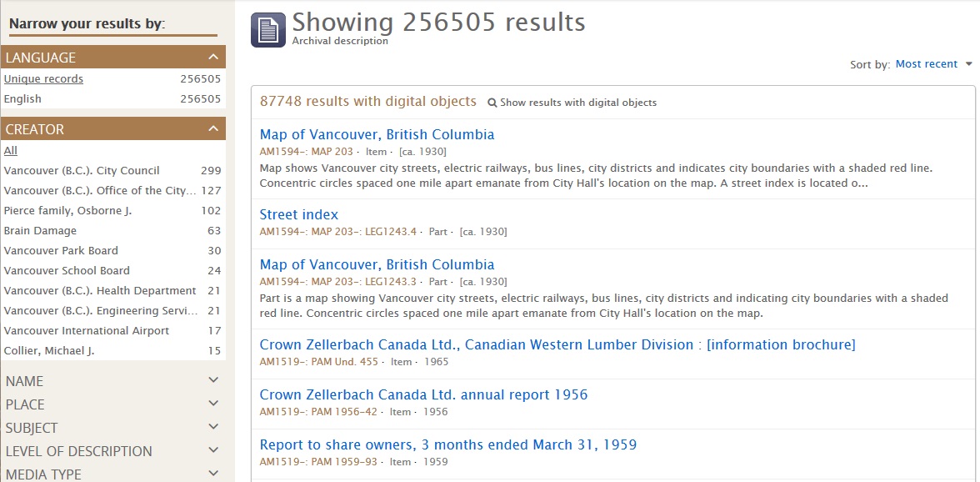Viewport: 980px width, 482px height.
Task: Open the Most recent sort dropdown
Action: coord(933,63)
